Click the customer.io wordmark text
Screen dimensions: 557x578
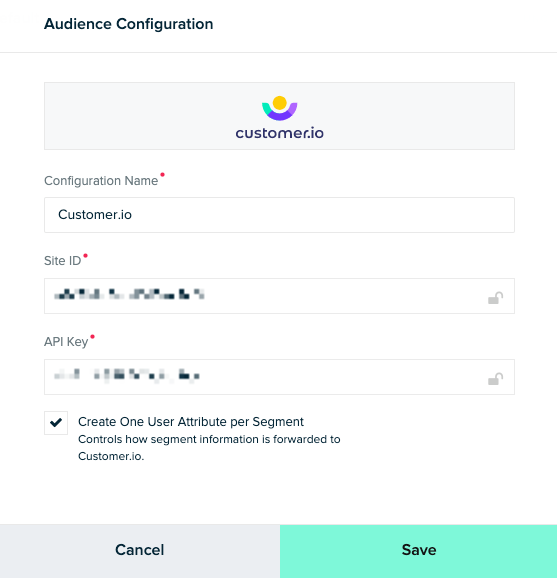(x=279, y=133)
